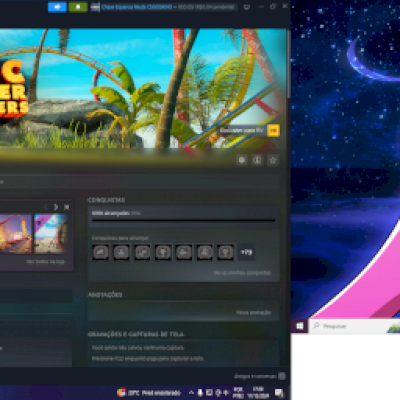
Task: Select the first locked achievement icon
Action: click(100, 252)
